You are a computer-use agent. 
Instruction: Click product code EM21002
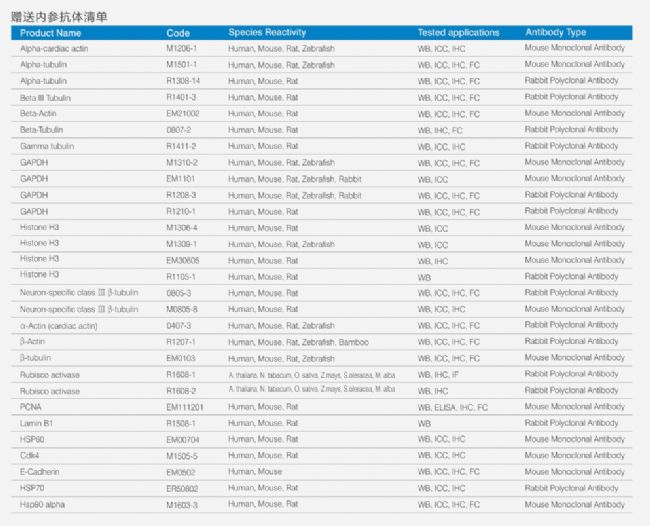click(x=184, y=114)
